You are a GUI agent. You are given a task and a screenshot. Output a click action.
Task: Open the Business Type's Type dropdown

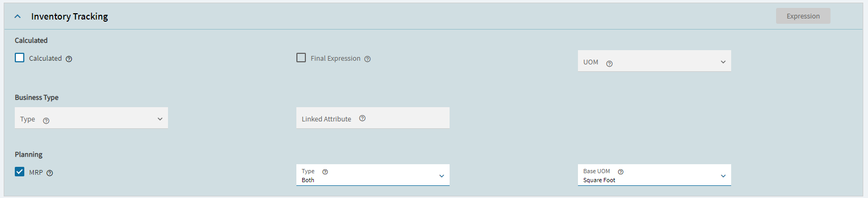(x=91, y=118)
